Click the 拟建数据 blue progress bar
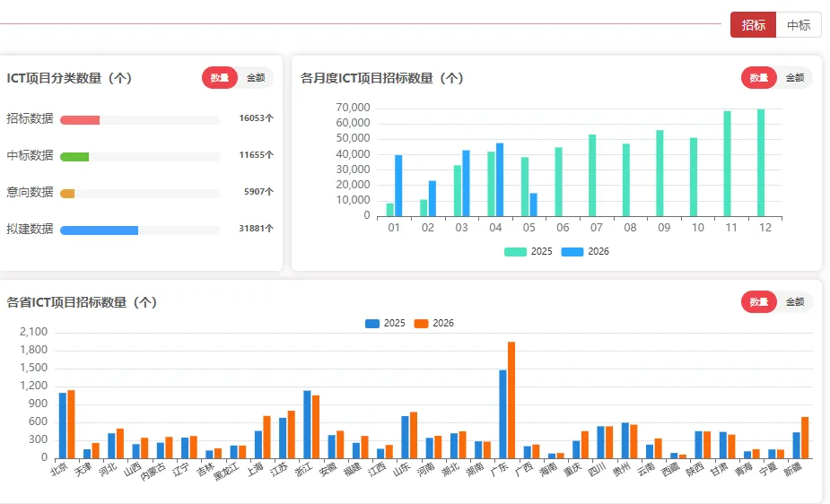This screenshot has width=830, height=504. pos(99,230)
